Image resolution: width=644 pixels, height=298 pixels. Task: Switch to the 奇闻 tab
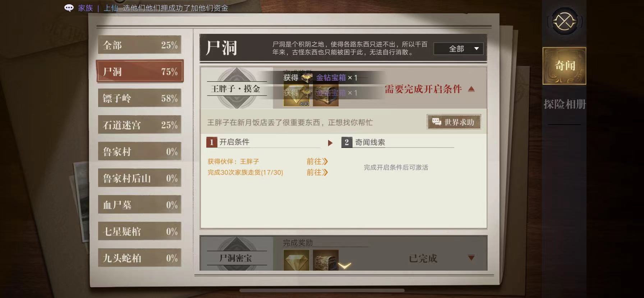pos(564,66)
